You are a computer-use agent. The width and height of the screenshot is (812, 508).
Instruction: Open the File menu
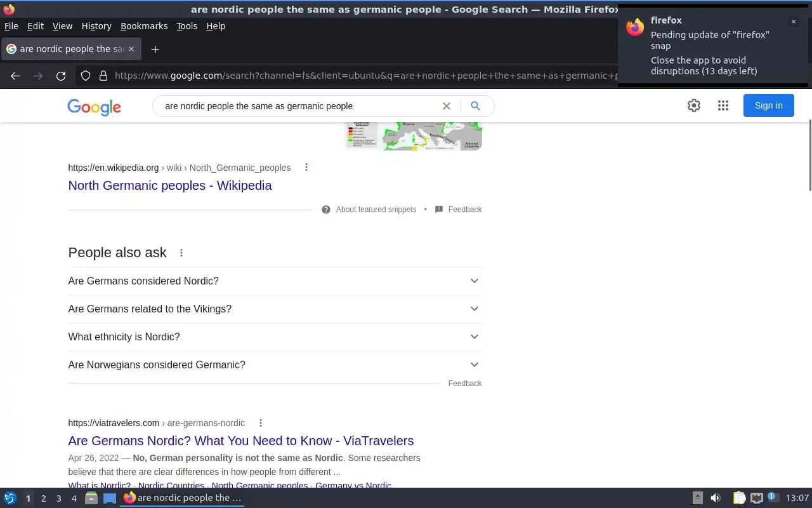11,26
